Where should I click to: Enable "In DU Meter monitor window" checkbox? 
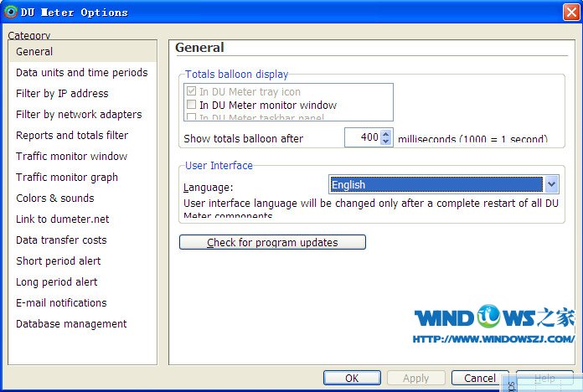(x=191, y=106)
